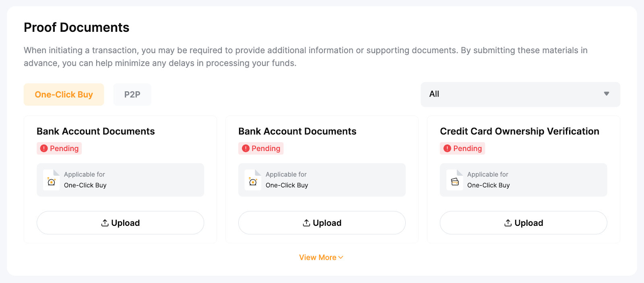Expand list with View More chevron

tap(341, 258)
